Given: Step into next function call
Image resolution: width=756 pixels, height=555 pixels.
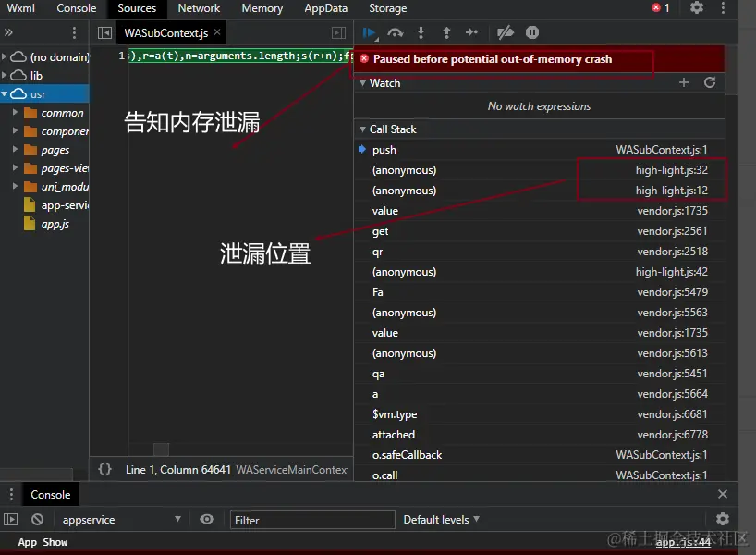Looking at the screenshot, I should (x=421, y=32).
